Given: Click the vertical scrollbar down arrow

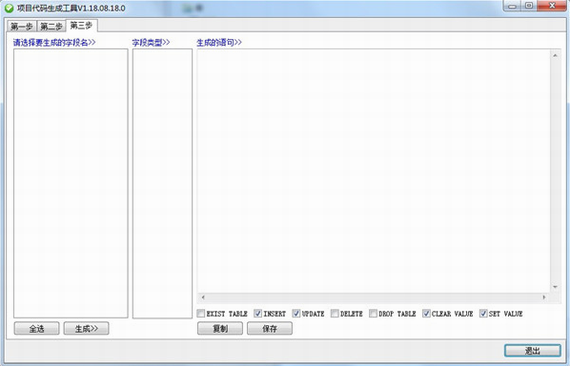Looking at the screenshot, I should [555, 287].
